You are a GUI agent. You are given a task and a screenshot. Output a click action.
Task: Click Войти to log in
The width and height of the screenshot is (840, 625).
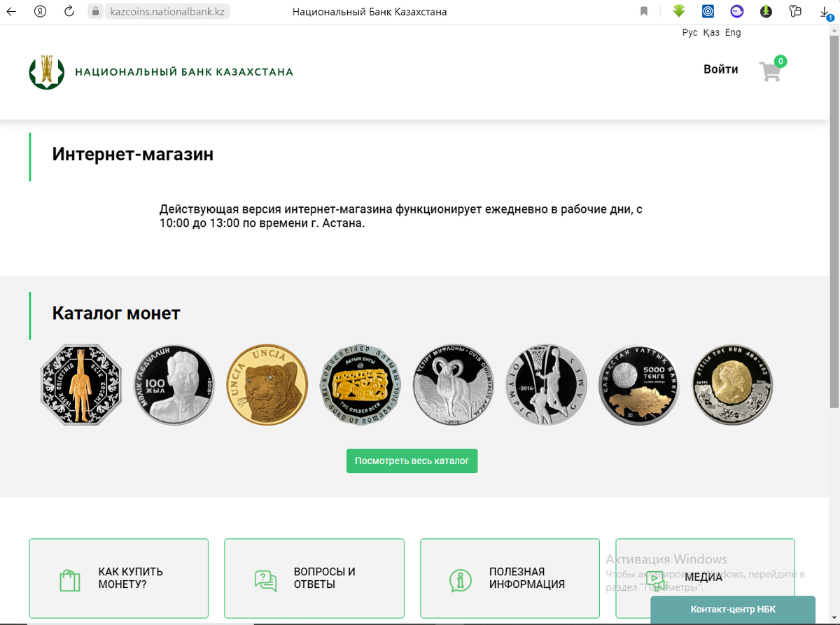click(x=721, y=69)
